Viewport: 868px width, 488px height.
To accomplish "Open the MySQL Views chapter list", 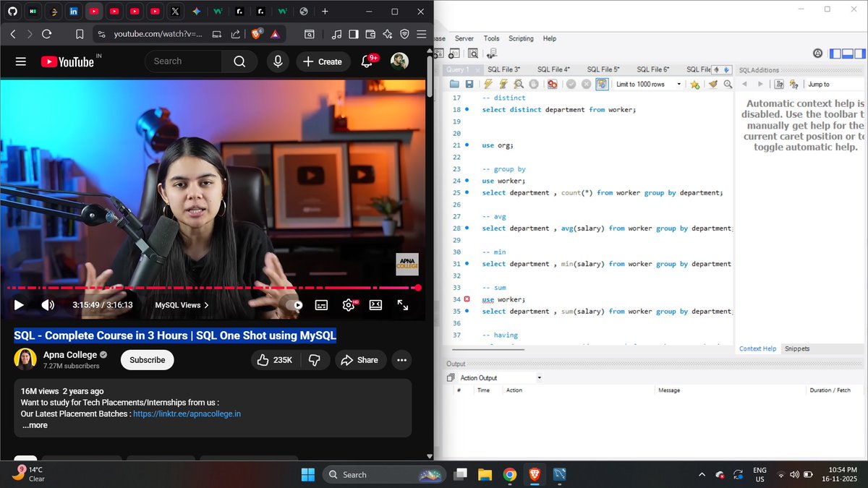I will (x=182, y=305).
